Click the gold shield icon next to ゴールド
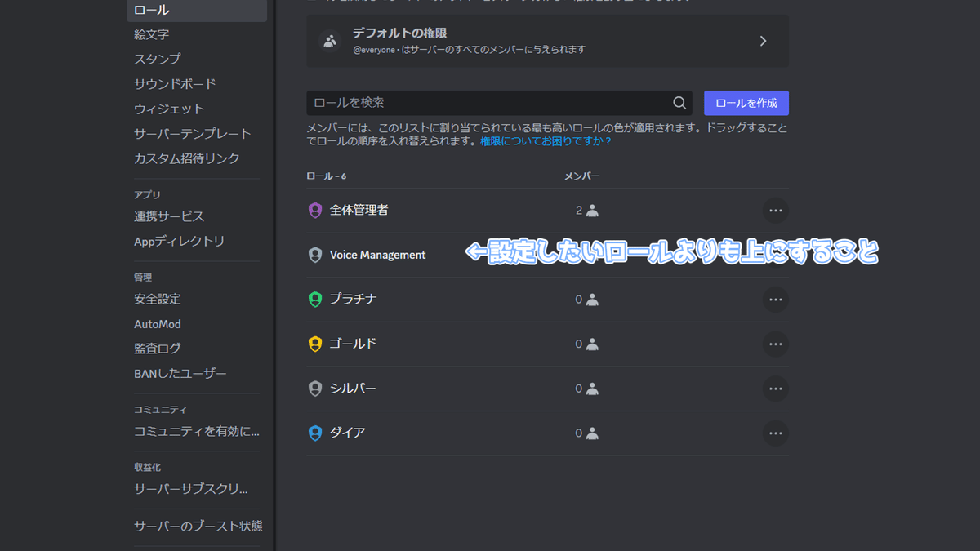This screenshot has width=980, height=551. 314,344
